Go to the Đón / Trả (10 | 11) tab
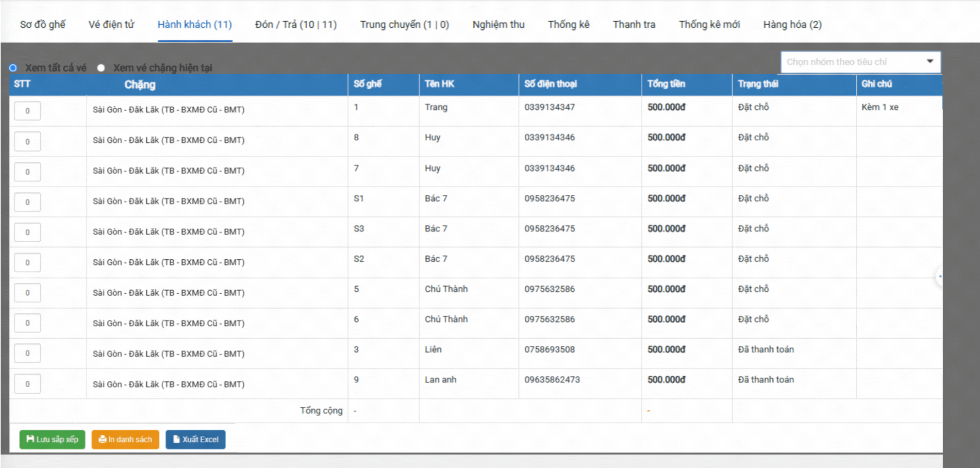 pyautogui.click(x=295, y=25)
